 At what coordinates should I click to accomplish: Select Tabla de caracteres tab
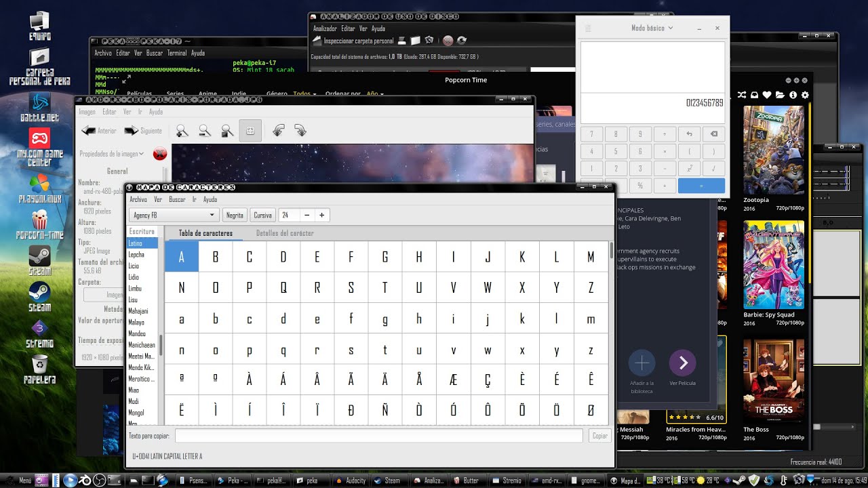click(205, 233)
